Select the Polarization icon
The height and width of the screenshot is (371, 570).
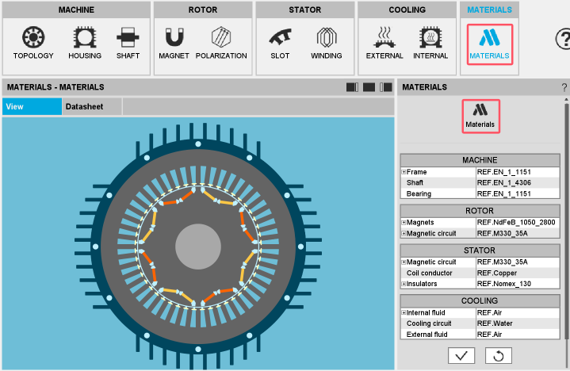(x=221, y=43)
